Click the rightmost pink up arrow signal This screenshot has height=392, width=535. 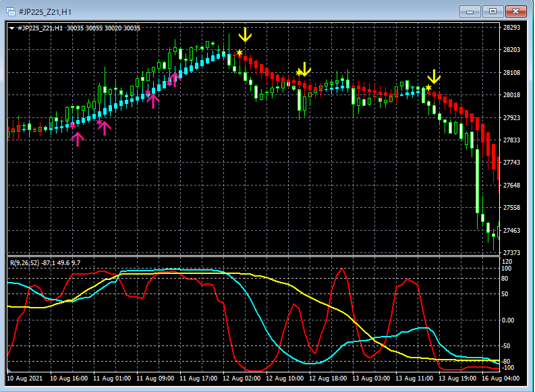(174, 80)
